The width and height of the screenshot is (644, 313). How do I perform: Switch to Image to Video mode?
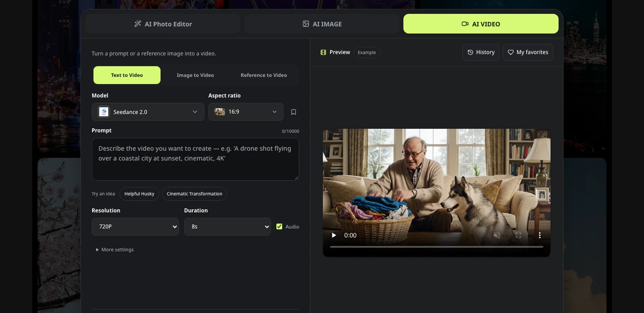point(195,75)
